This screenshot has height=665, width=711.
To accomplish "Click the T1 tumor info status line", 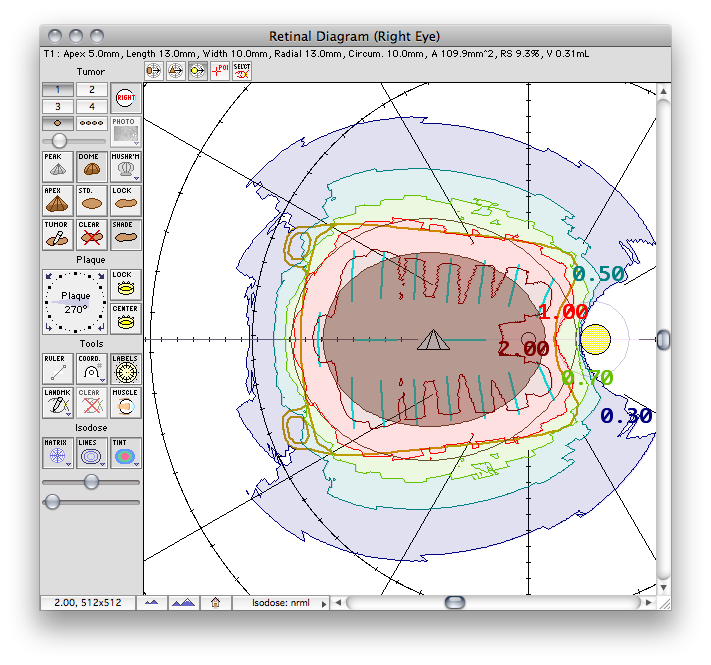I will [x=317, y=54].
